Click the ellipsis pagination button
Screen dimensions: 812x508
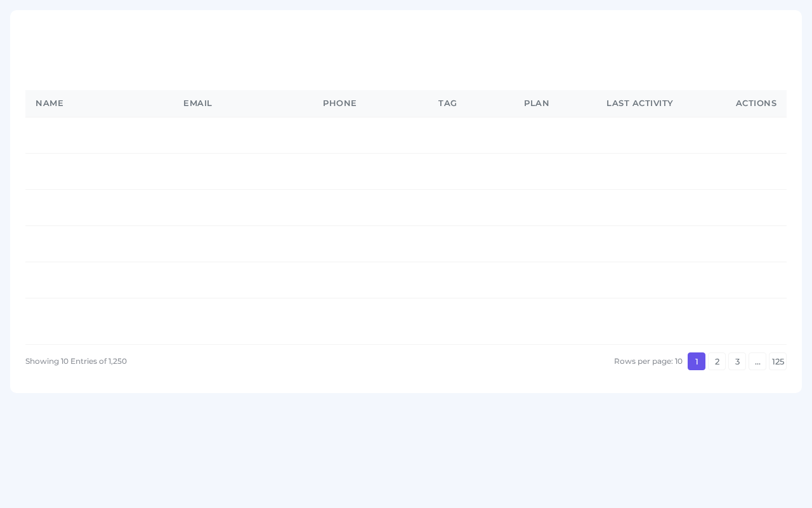tap(757, 361)
